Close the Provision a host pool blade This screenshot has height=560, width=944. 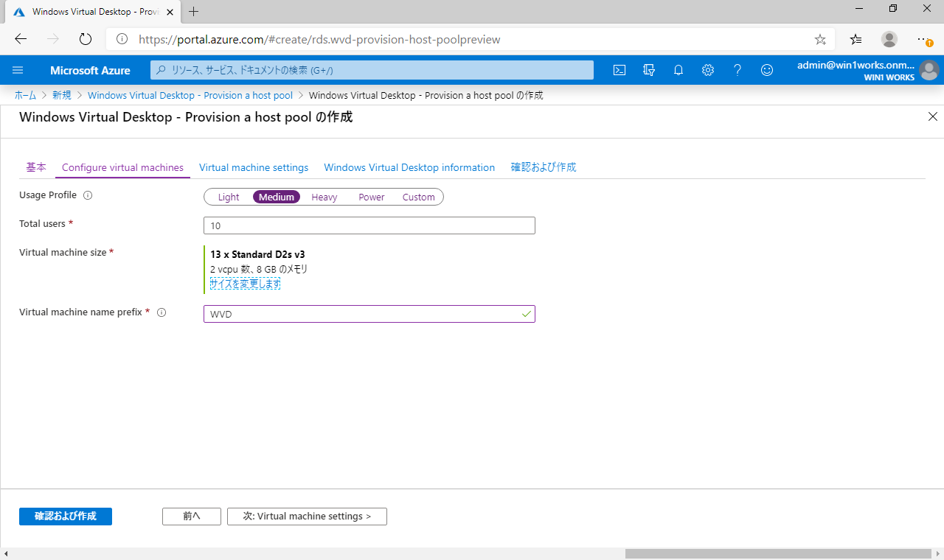point(933,116)
